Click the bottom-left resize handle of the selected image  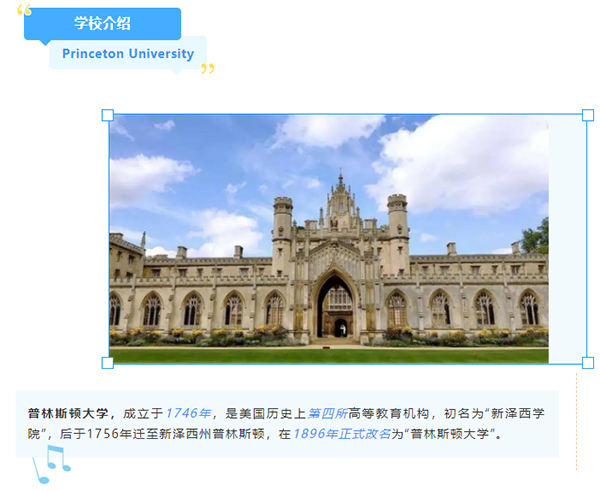tap(108, 363)
